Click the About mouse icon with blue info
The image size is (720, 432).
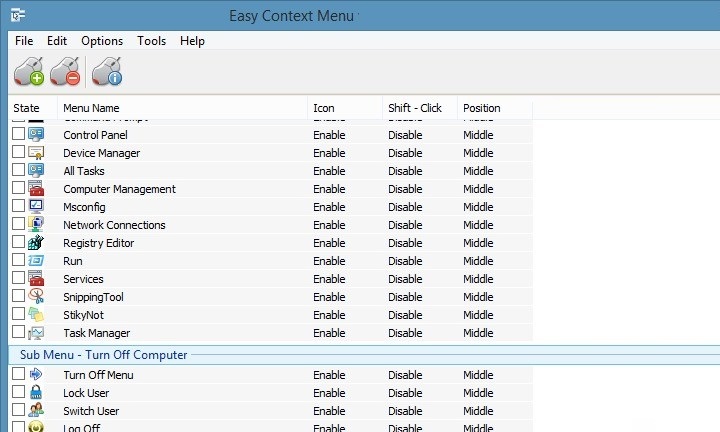click(x=107, y=72)
